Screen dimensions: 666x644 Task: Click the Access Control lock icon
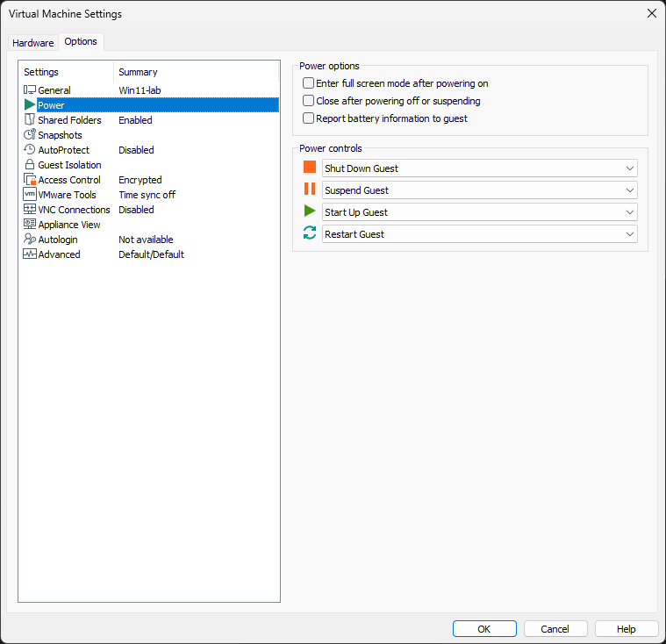[x=30, y=179]
